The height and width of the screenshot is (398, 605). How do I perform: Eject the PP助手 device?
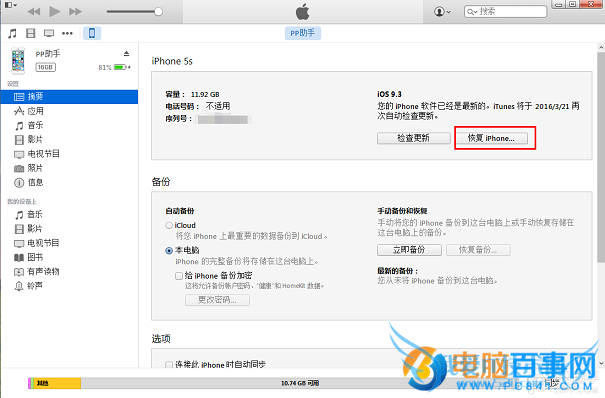pyautogui.click(x=126, y=54)
